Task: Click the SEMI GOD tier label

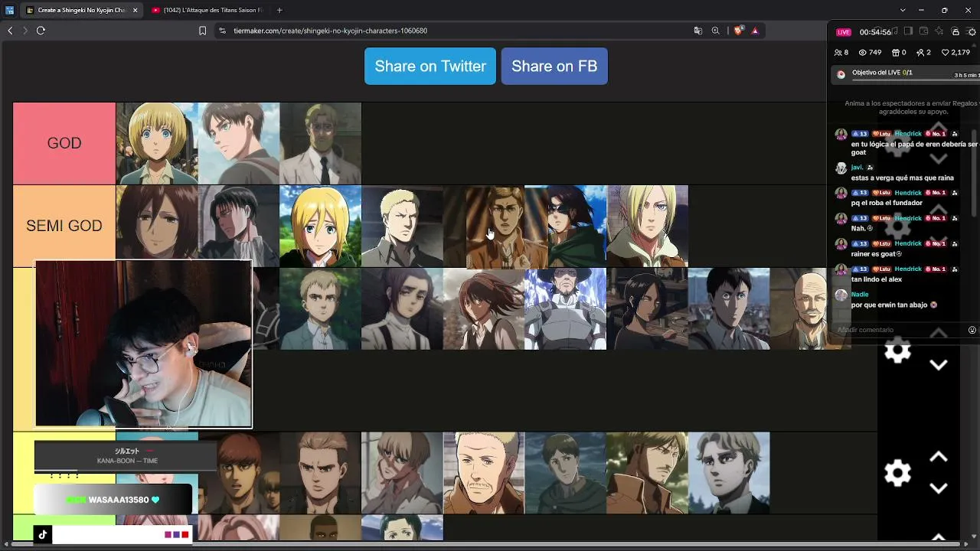Action: (64, 226)
